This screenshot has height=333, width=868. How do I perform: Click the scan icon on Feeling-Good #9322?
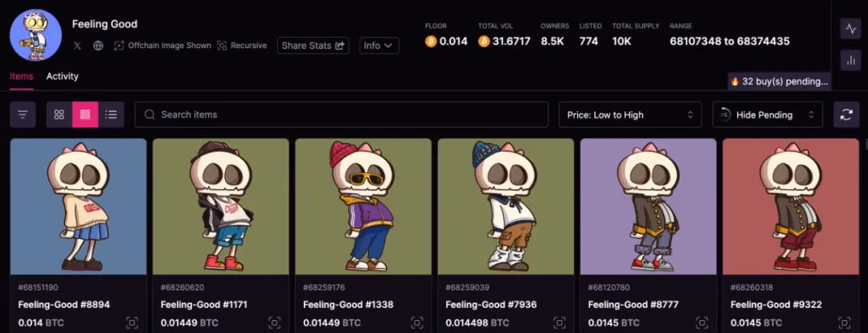[x=844, y=323]
